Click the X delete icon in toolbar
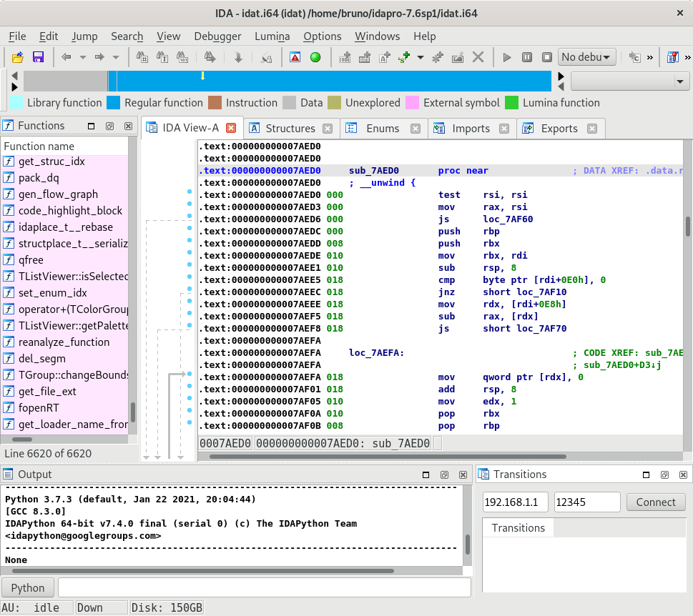Viewport: 693px width, 616px height. click(x=478, y=57)
